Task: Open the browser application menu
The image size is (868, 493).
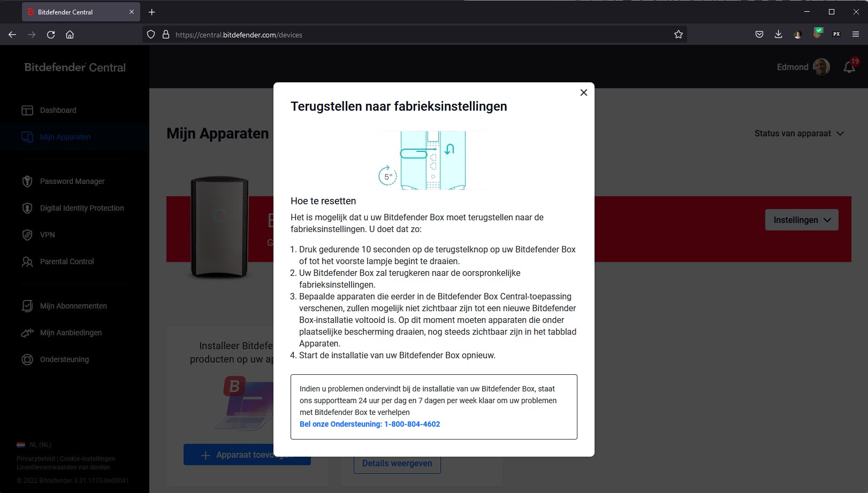Action: [x=856, y=35]
